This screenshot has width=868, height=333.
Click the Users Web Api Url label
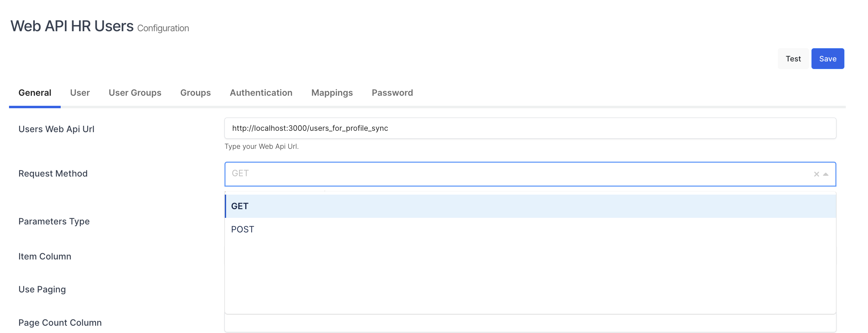click(56, 129)
